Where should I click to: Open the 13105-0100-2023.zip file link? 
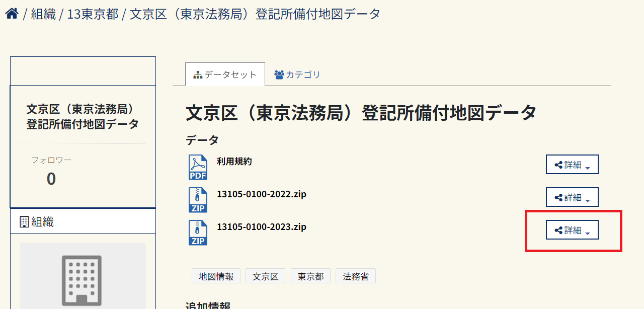(261, 227)
